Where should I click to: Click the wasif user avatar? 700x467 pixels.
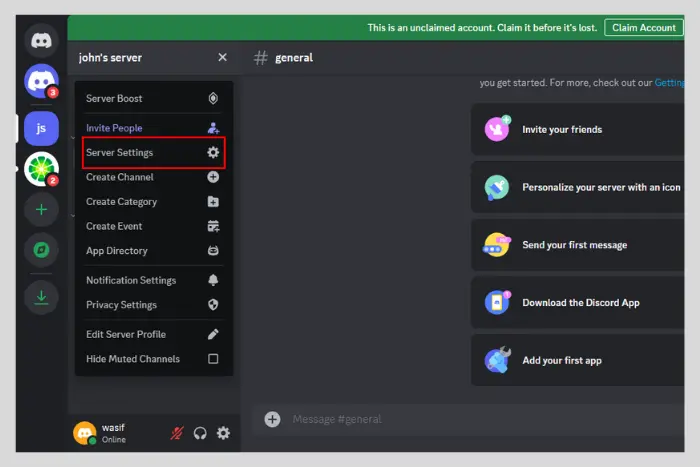pos(84,433)
